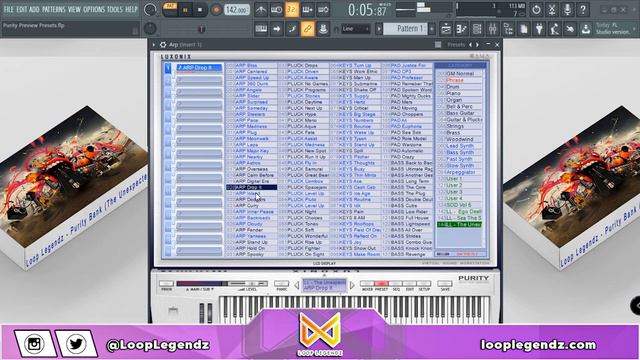This screenshot has width=640, height=360.
Task: Open the Mixer view icon
Action: tap(493, 29)
